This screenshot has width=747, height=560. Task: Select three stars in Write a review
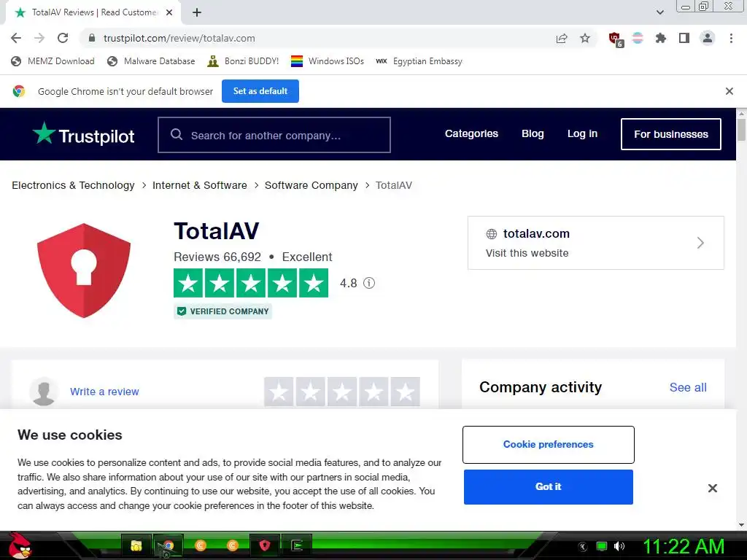[342, 392]
